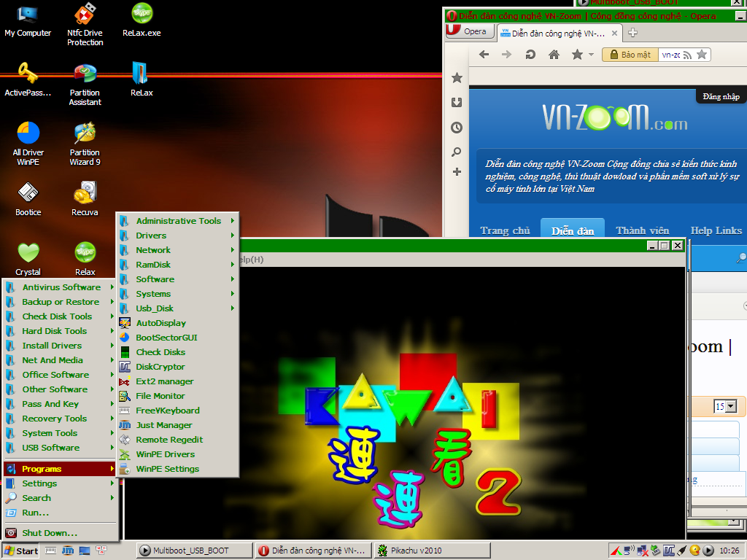Screen dimensions: 747x560
Task: Open the Opera menu button
Action: [470, 31]
